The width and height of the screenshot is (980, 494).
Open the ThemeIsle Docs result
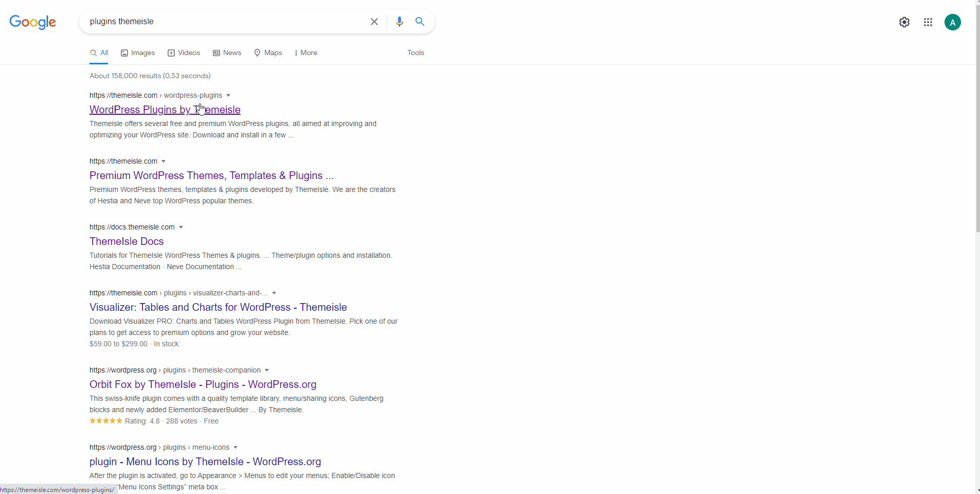point(126,241)
